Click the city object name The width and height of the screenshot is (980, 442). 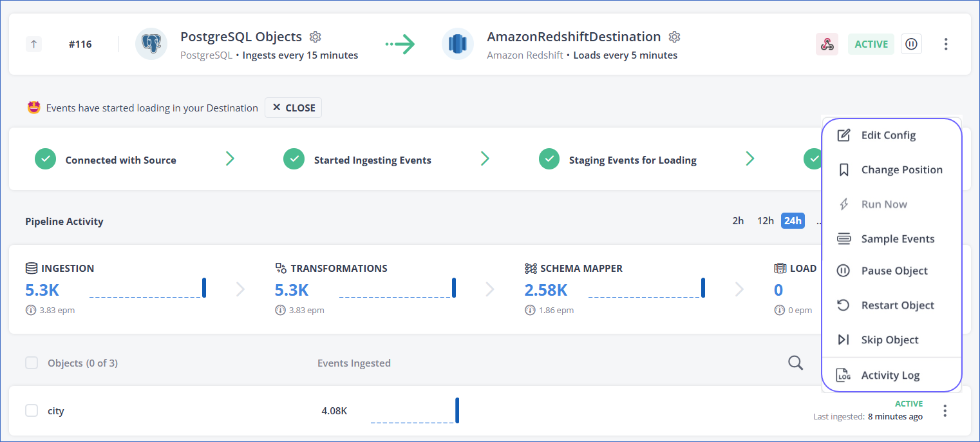click(x=56, y=411)
